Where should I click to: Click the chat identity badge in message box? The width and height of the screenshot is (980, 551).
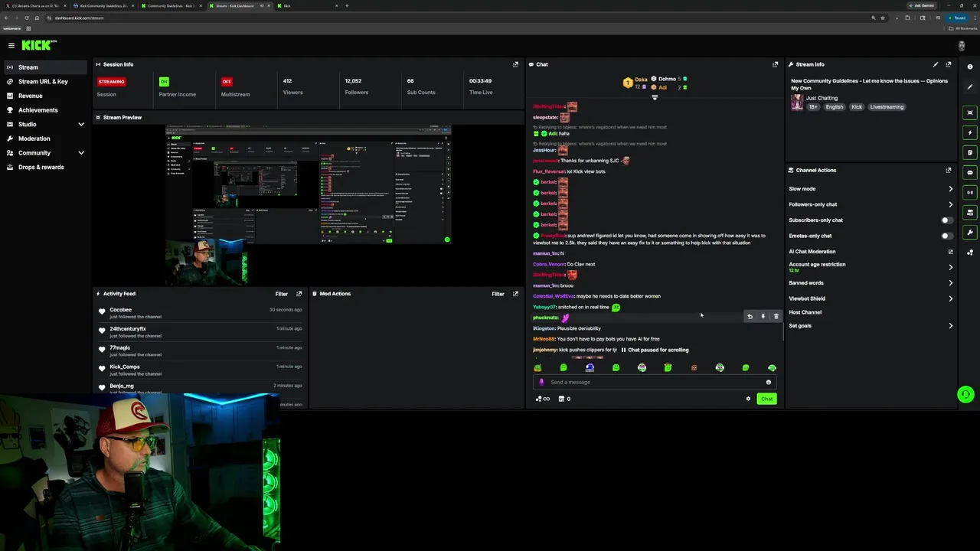click(542, 382)
